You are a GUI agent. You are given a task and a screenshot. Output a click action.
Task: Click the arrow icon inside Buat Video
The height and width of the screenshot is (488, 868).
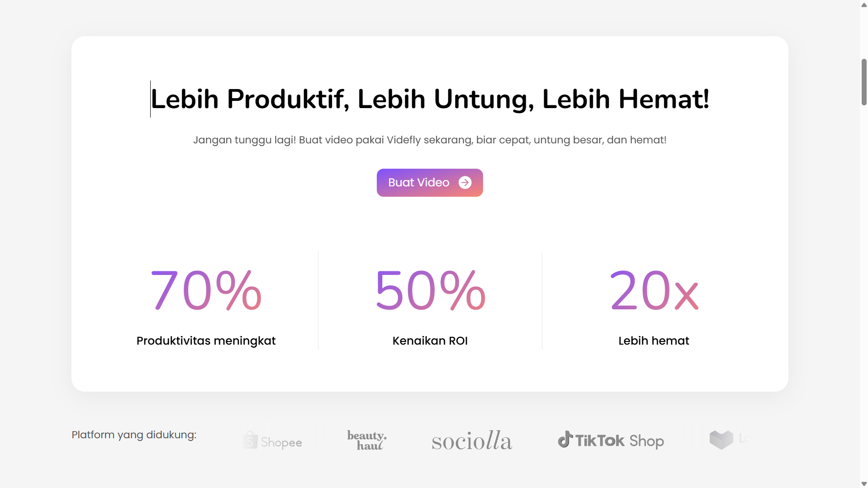(465, 183)
